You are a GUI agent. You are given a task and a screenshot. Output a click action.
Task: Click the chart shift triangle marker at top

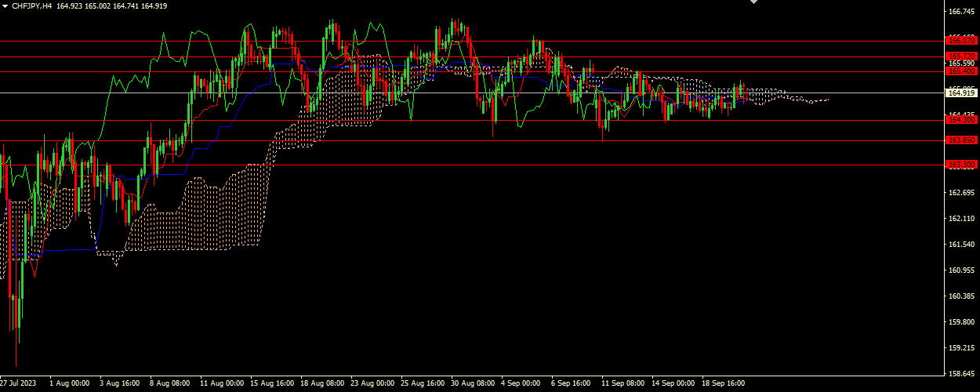pos(754,3)
